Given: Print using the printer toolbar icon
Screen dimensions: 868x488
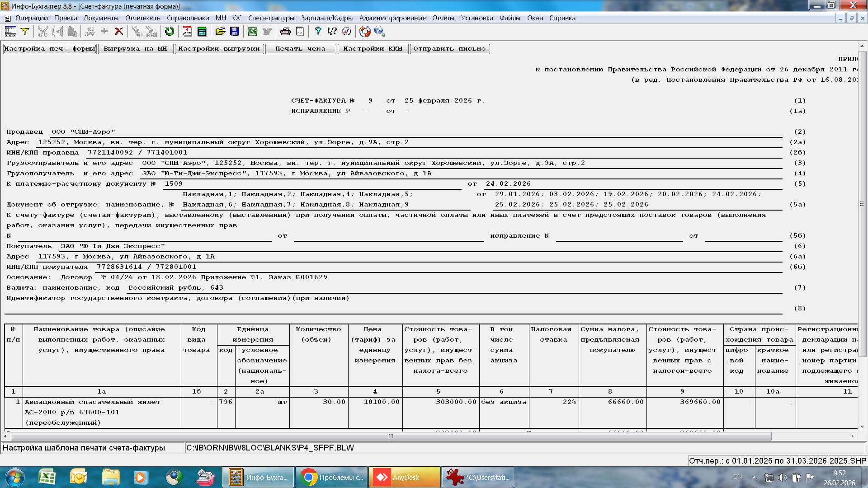Looking at the screenshot, I should [x=285, y=31].
